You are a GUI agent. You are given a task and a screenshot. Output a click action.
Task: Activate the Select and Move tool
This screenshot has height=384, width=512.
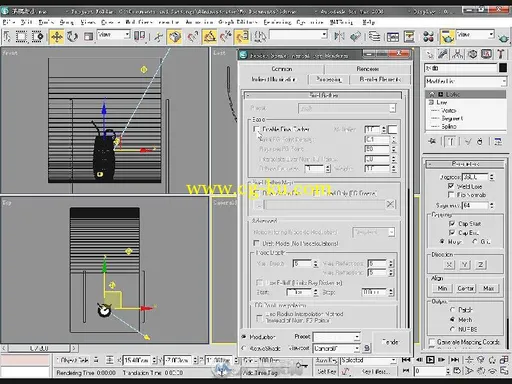[57, 36]
